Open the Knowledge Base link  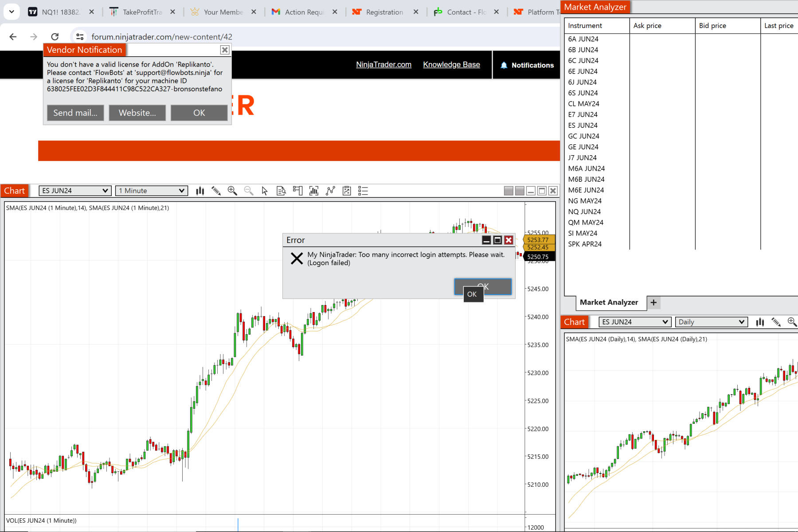[x=451, y=65]
